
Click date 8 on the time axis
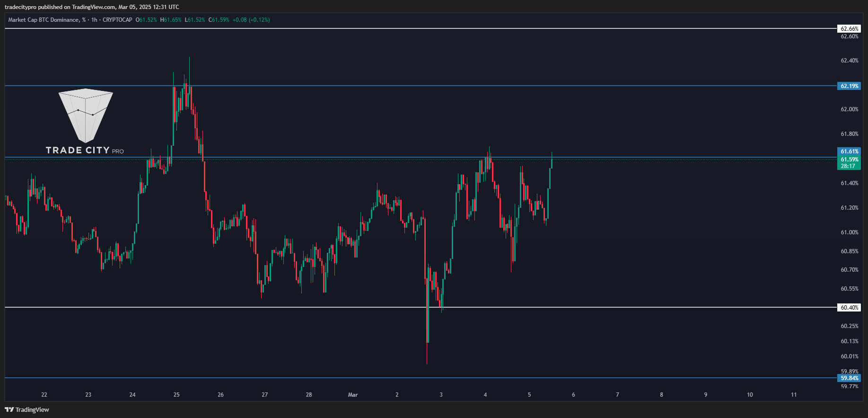click(661, 395)
